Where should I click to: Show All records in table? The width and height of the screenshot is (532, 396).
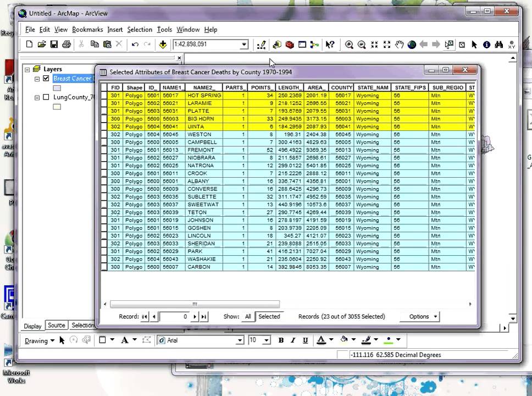pyautogui.click(x=248, y=317)
